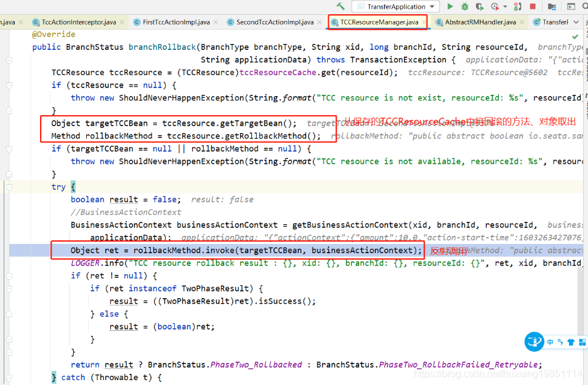Switch to the SecondTccActionImpl.java tab
Screen dimensions: 588x385
(275, 22)
